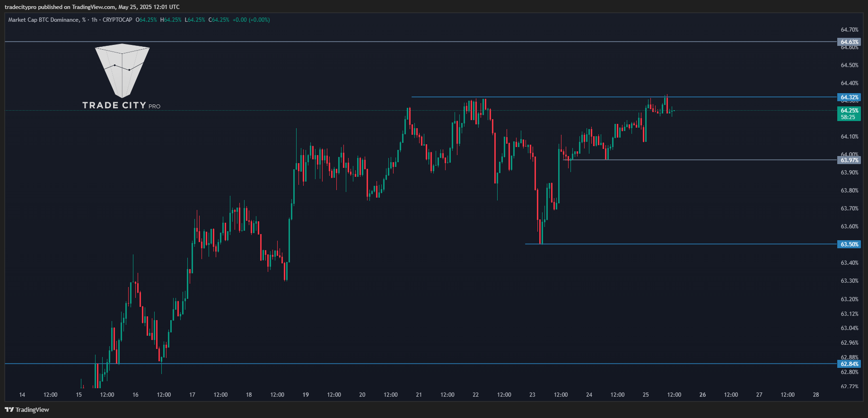
Task: Click date 26 on the time axis
Action: (x=702, y=394)
